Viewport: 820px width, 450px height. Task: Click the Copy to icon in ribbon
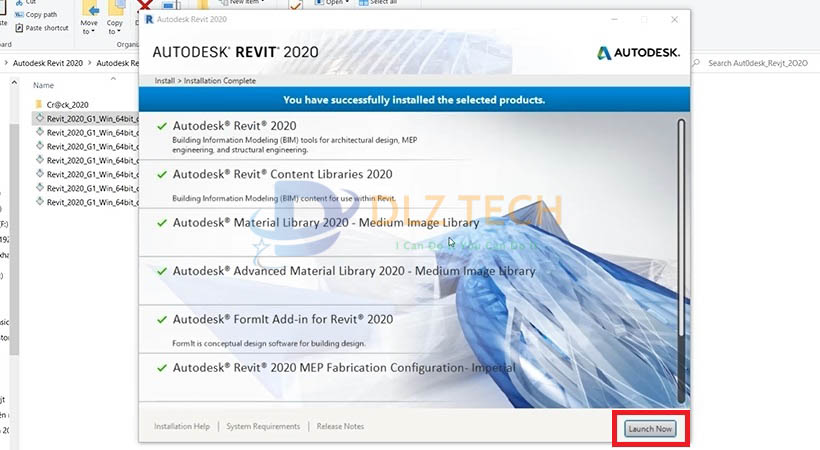click(115, 10)
